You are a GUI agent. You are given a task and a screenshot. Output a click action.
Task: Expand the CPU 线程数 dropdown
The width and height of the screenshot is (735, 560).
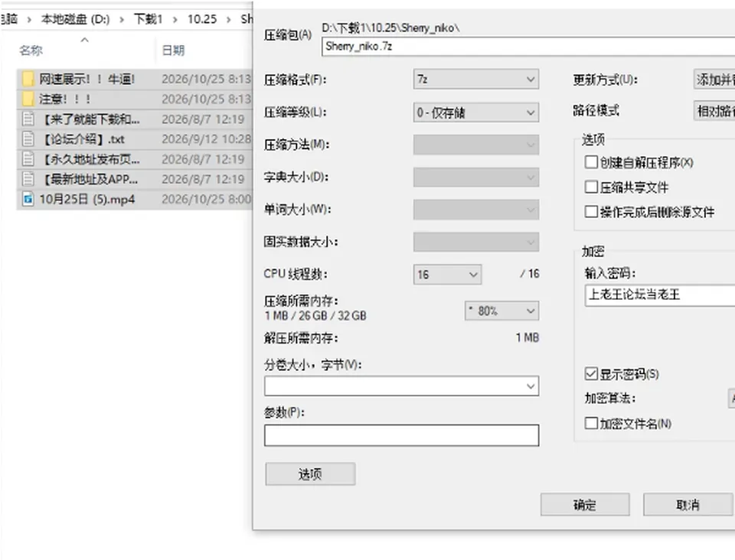click(447, 275)
